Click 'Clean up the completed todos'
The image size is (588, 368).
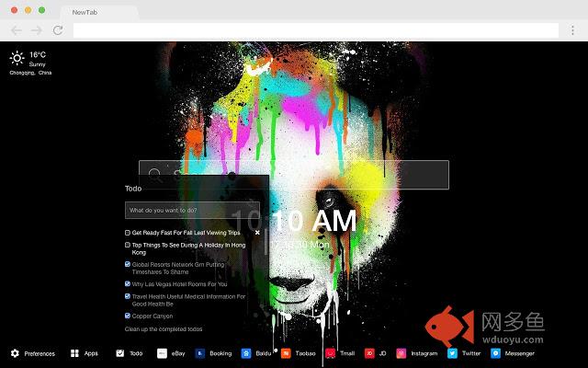coord(164,328)
